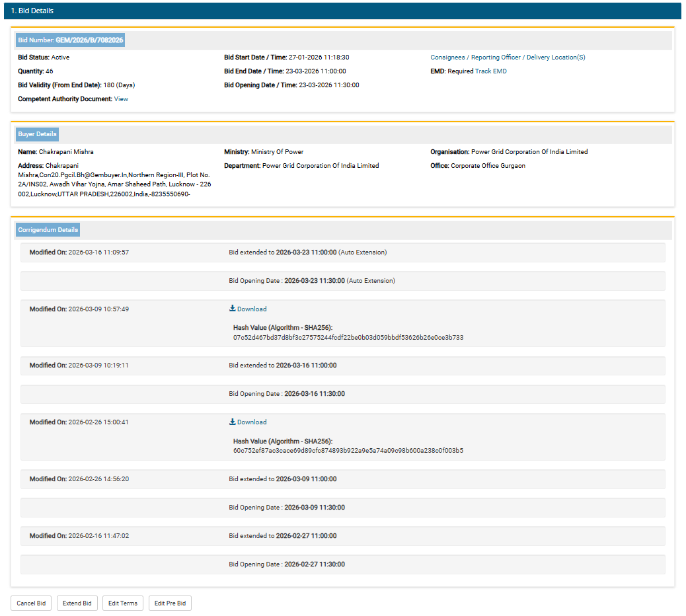View the Competent Authority Document
686x616 pixels.
[x=121, y=99]
